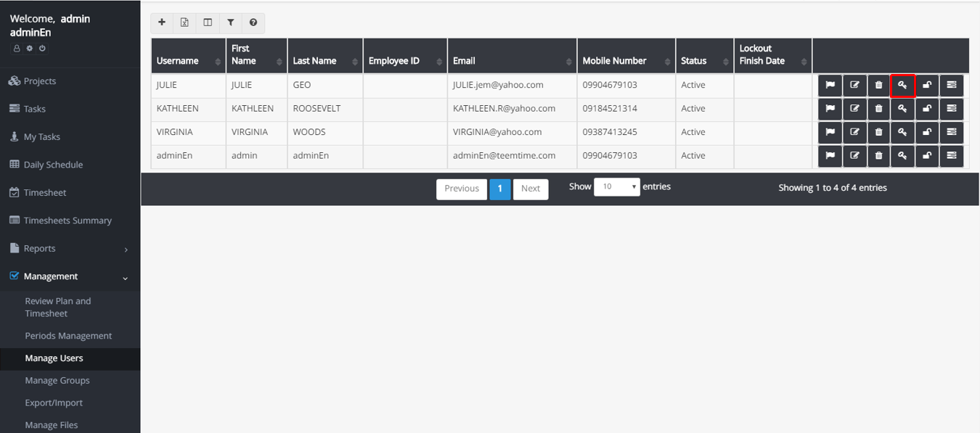This screenshot has height=433, width=980.
Task: Add a new user with the plus icon
Action: click(162, 22)
